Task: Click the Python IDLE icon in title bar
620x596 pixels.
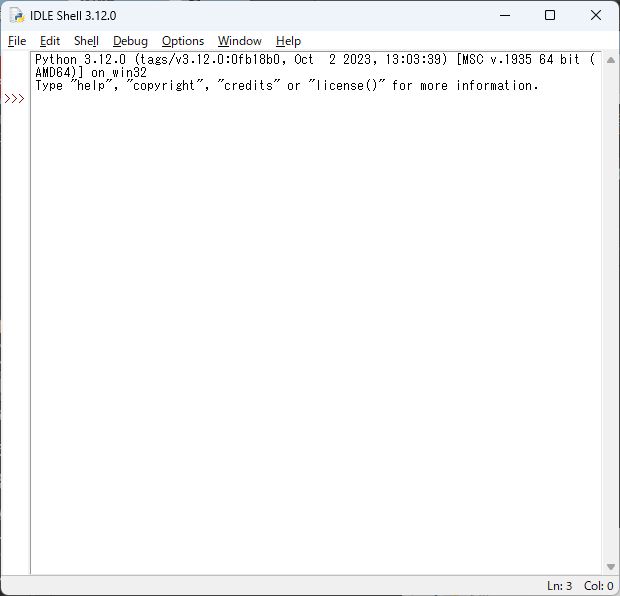Action: pos(17,16)
